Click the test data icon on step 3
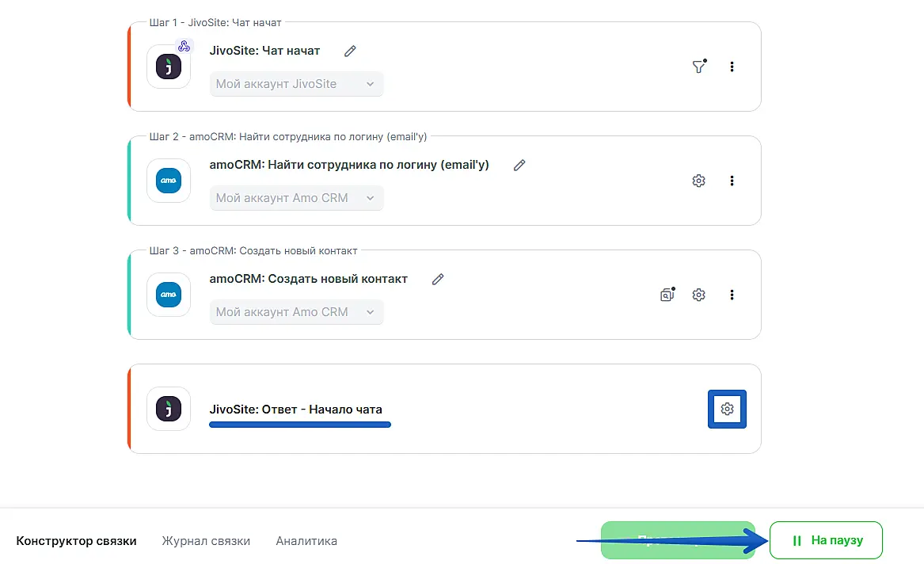This screenshot has height=564, width=924. (667, 295)
